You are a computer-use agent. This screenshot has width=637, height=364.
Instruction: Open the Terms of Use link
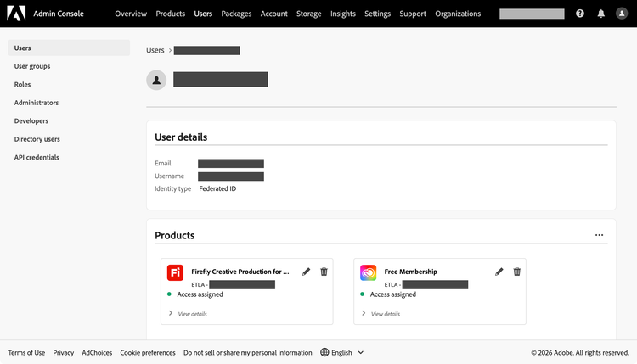[x=26, y=353]
